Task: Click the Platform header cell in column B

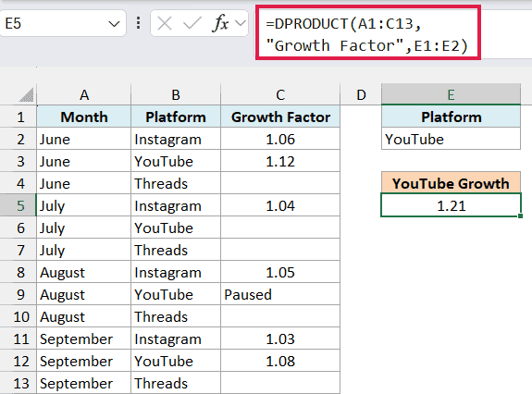Action: (176, 117)
